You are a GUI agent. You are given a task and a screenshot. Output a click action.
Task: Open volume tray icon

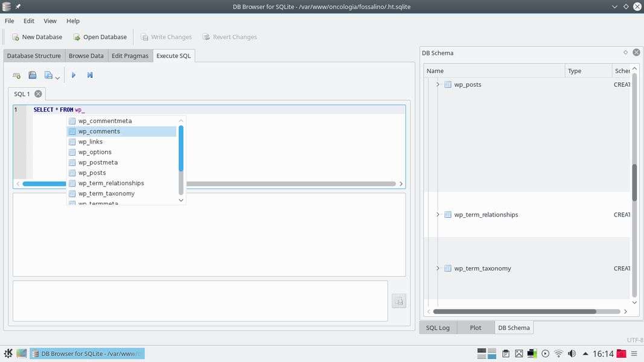572,354
